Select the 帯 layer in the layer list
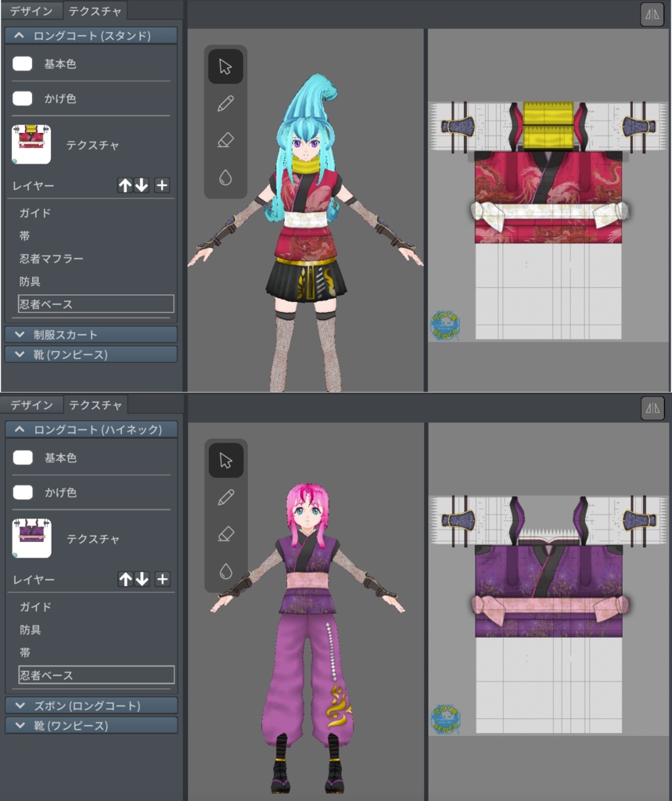This screenshot has width=672, height=801. (31, 235)
